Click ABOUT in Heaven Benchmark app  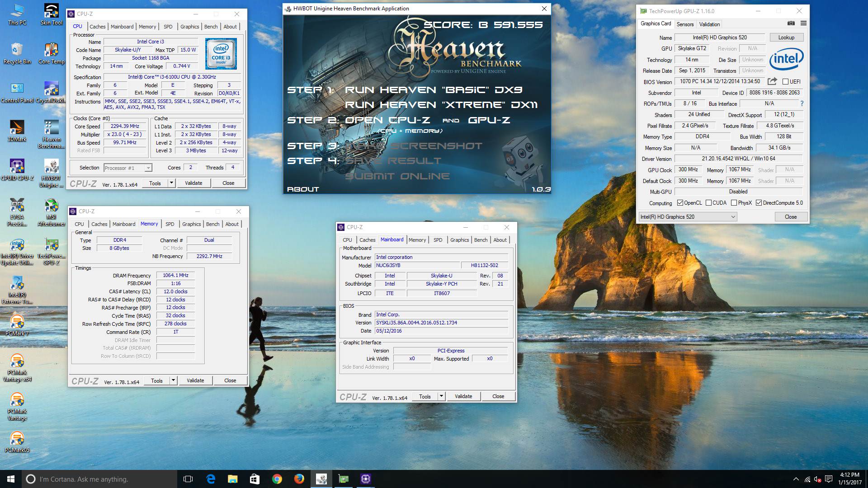pos(303,189)
